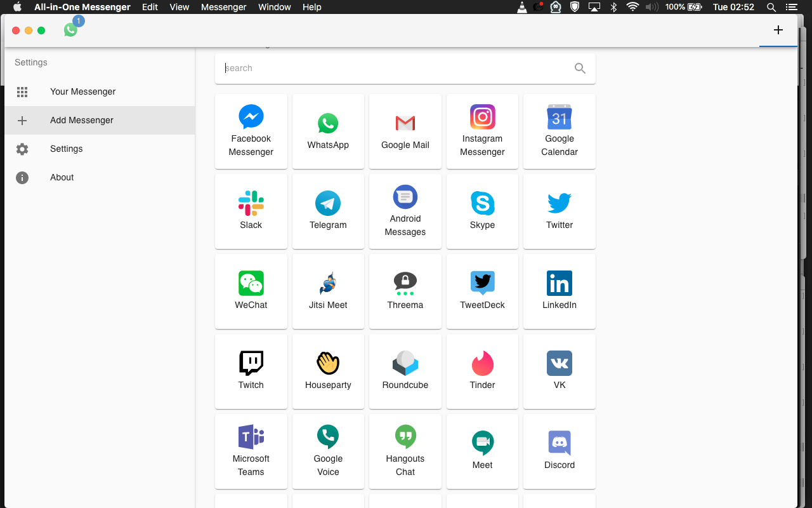Select the Roundcube icon
Screen dimensions: 812x508
(x=405, y=363)
